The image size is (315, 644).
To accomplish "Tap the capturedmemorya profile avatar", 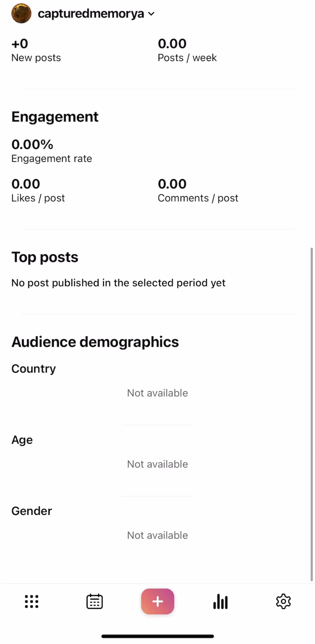I will [x=21, y=13].
